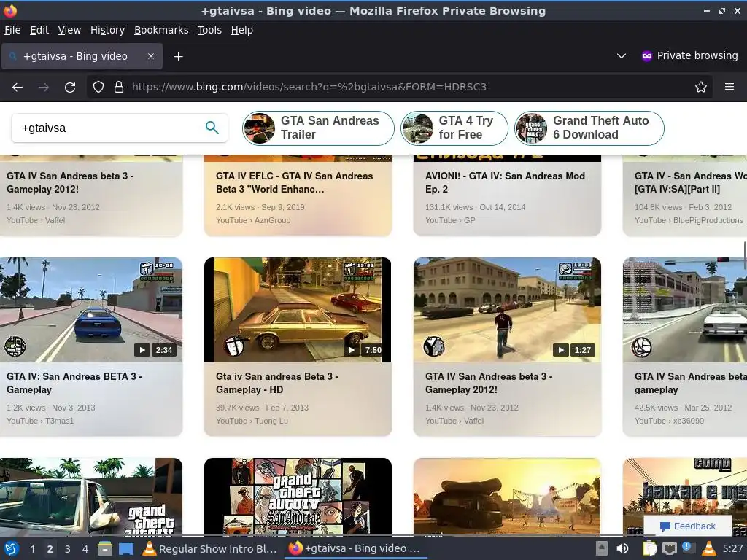Click the Bing search magnifier icon
Screen dimensions: 747x560
click(212, 128)
